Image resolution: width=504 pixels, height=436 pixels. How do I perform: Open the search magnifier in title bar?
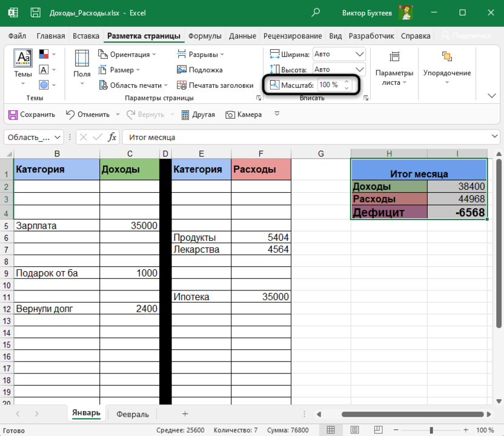pos(316,13)
